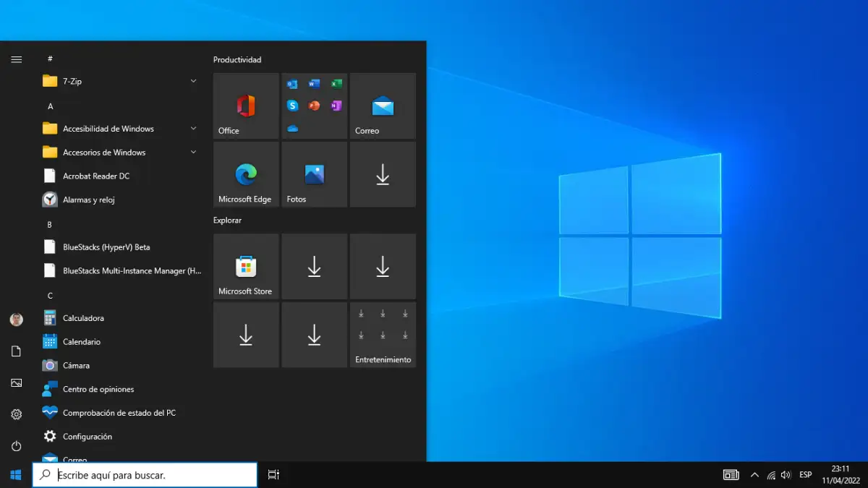Click the Outlook icon in Office apps tile
Image resolution: width=868 pixels, height=488 pixels.
tap(292, 84)
